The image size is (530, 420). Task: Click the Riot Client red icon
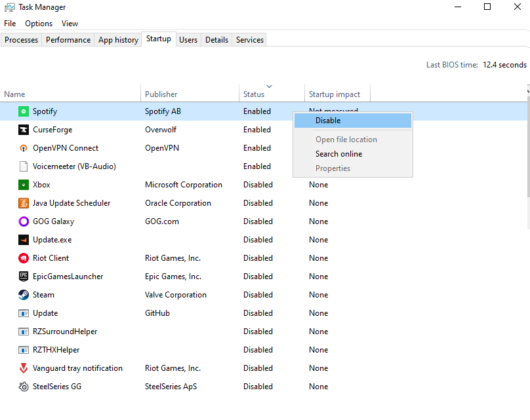pyautogui.click(x=24, y=258)
